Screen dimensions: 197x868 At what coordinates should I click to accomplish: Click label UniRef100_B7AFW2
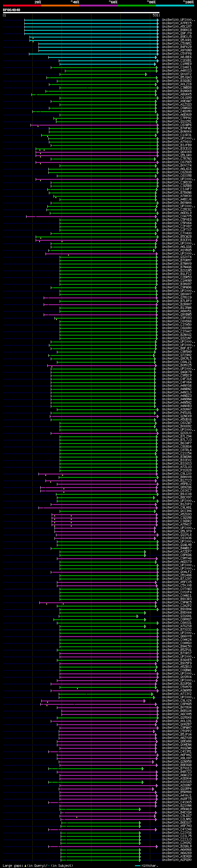(177, 128)
